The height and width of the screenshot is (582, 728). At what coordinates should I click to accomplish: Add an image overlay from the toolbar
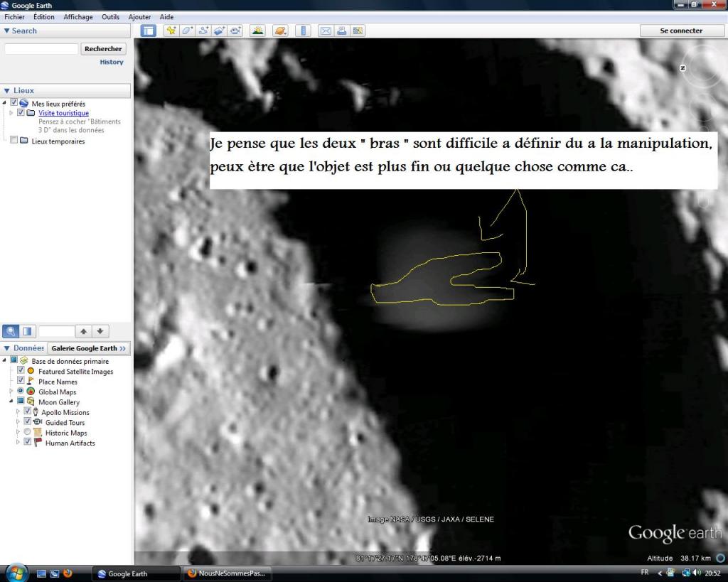pos(220,31)
